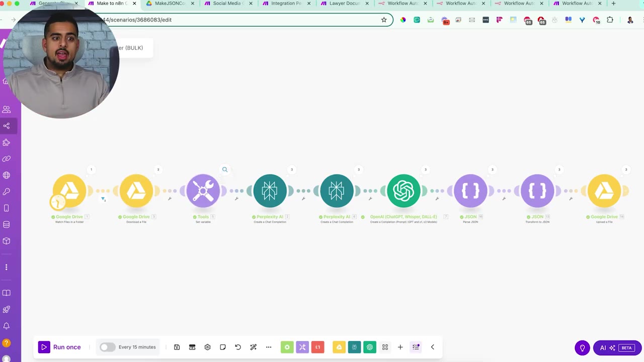The image size is (644, 362).
Task: Click the AI BETA button
Action: (x=617, y=347)
